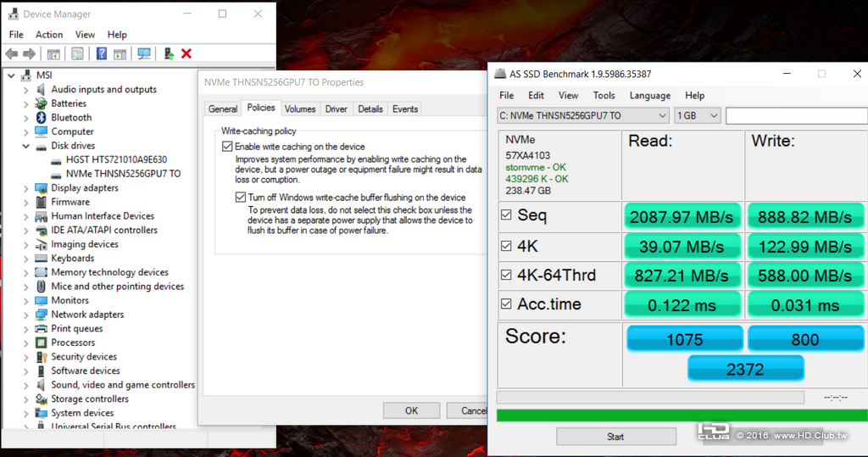This screenshot has width=868, height=457.
Task: Uncheck the Acc.time benchmark test
Action: tap(506, 304)
